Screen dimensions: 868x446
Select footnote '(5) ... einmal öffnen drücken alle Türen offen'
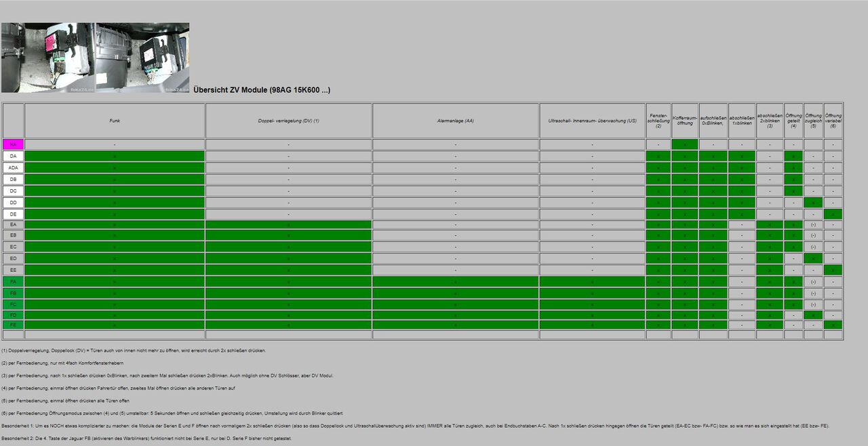(x=65, y=401)
